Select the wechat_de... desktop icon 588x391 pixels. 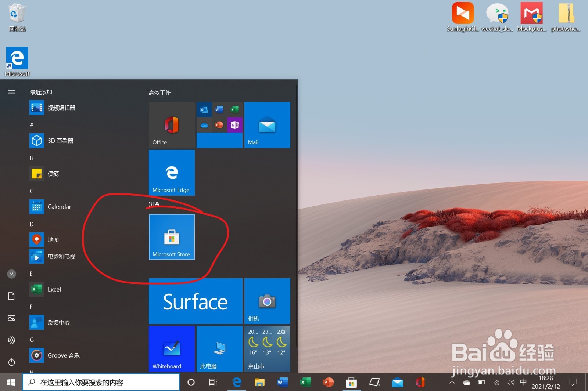[497, 17]
